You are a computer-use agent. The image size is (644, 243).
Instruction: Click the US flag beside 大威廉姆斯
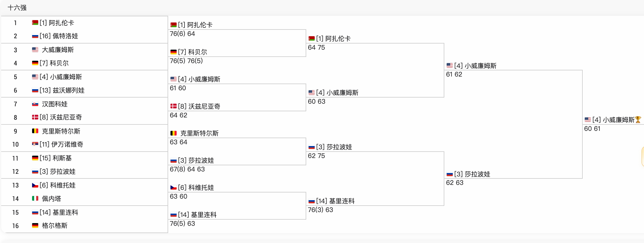(x=35, y=50)
